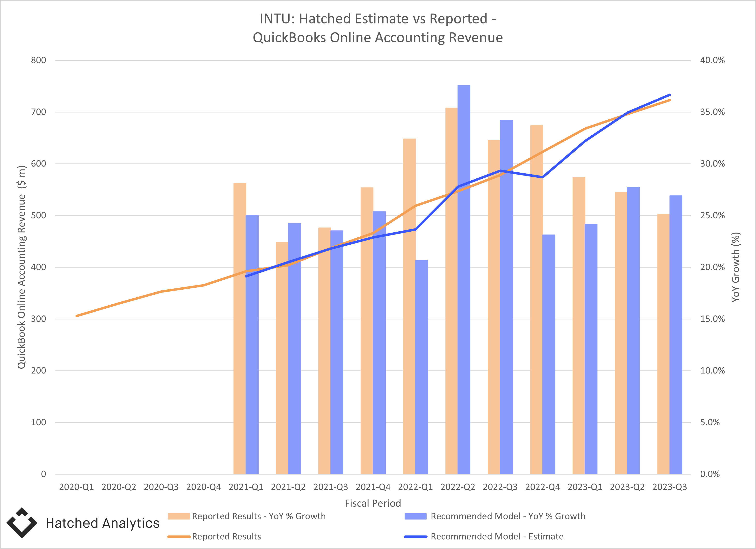The image size is (756, 549).
Task: Click the '2022-Q4' axis label
Action: (542, 487)
